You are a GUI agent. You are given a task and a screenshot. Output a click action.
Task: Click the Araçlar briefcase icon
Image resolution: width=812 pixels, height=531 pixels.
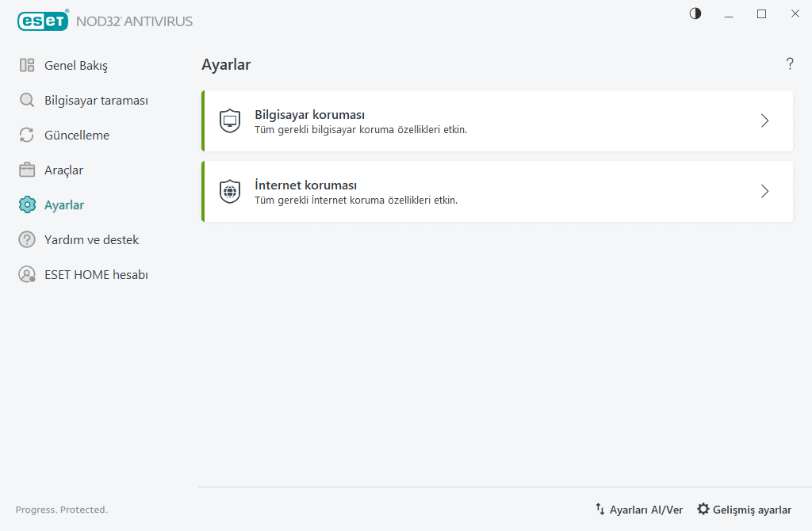point(27,170)
